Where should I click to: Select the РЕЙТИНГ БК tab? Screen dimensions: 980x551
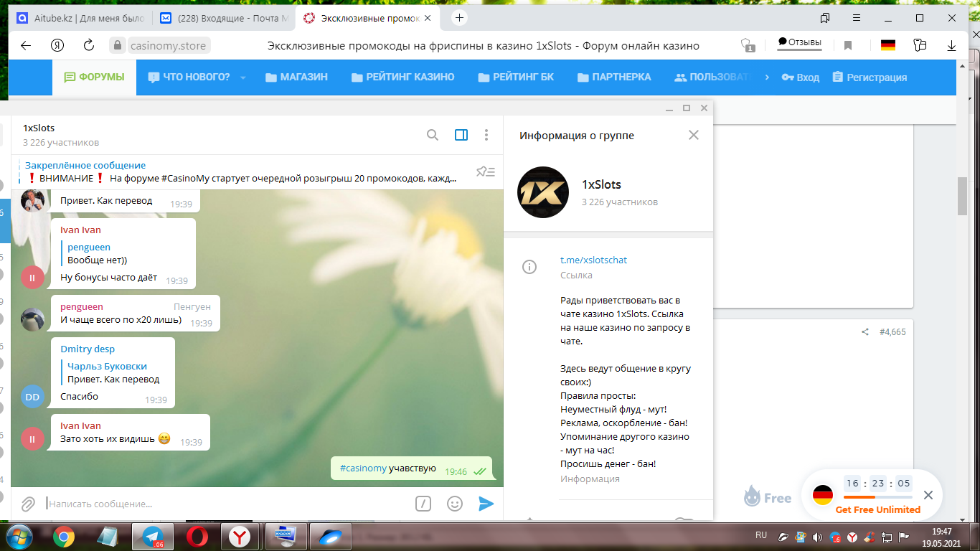pyautogui.click(x=516, y=77)
